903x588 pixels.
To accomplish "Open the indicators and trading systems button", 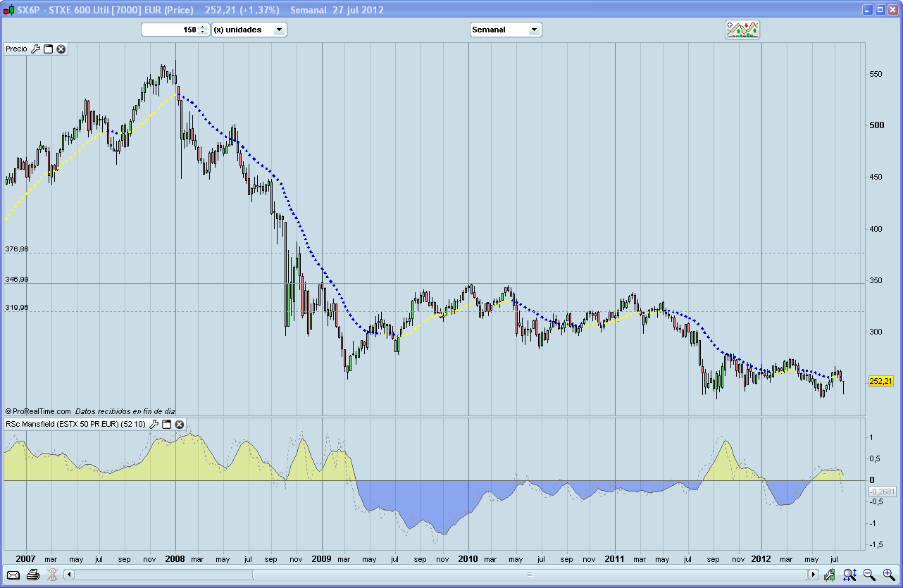I will point(742,30).
